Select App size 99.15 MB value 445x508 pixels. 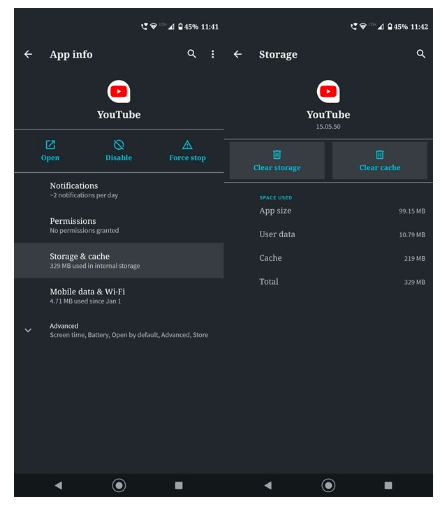click(x=412, y=211)
